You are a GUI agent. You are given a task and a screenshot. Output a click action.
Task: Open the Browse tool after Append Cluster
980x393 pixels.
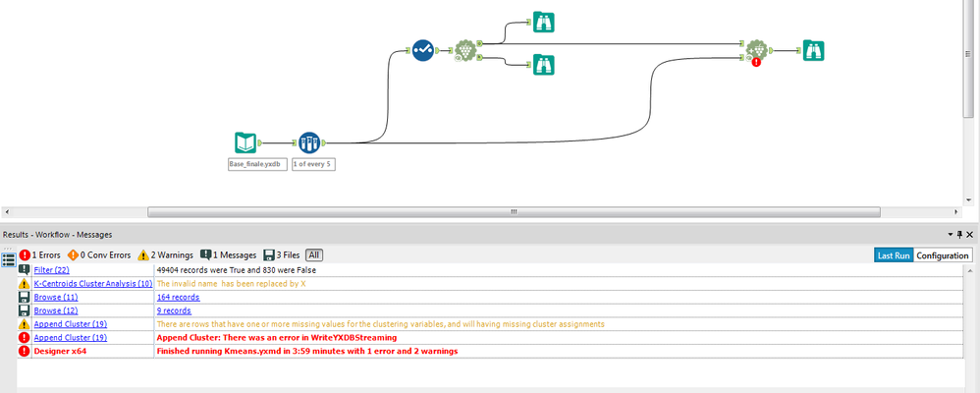pyautogui.click(x=813, y=51)
